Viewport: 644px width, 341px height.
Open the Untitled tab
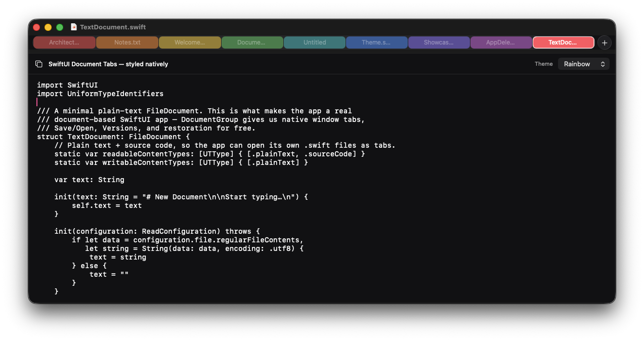(x=315, y=42)
